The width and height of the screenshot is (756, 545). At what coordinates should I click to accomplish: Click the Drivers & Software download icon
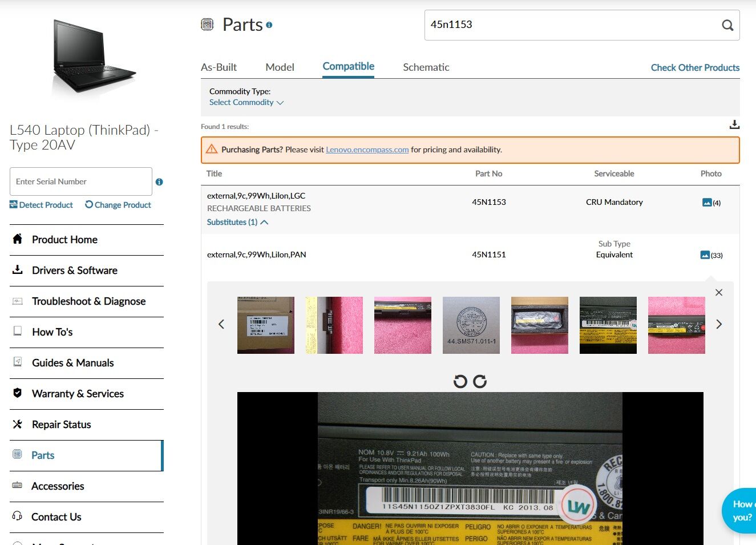[18, 269]
